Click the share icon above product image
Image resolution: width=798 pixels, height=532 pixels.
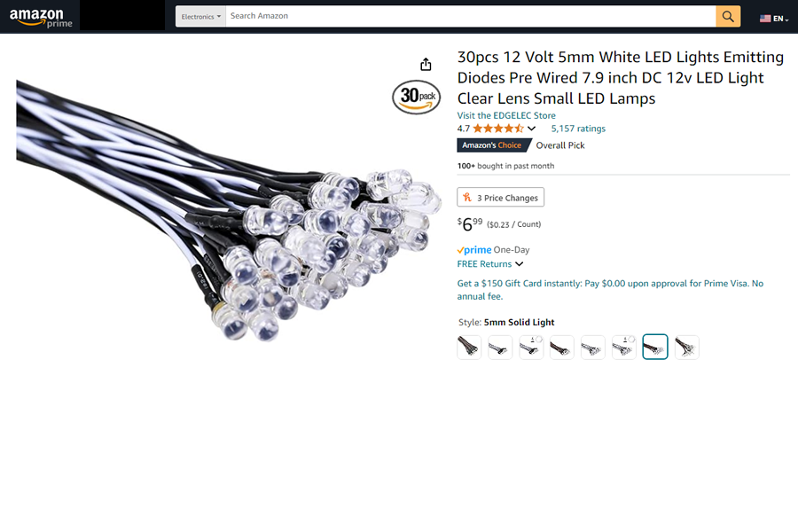(426, 64)
